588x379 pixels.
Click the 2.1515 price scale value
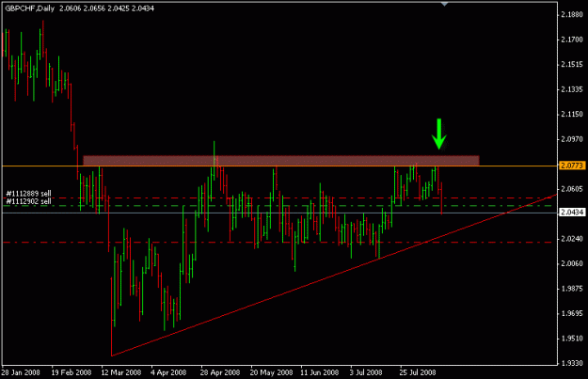click(572, 65)
